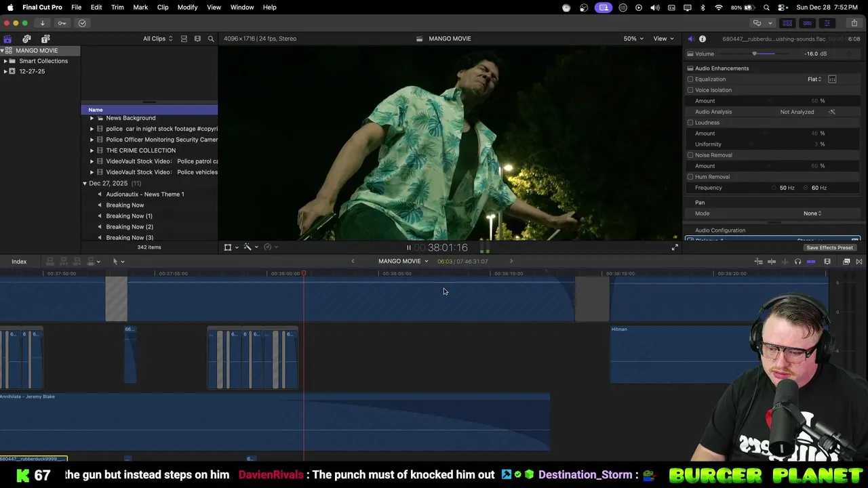Open the Photos and Audio sidebar

pos(26,39)
